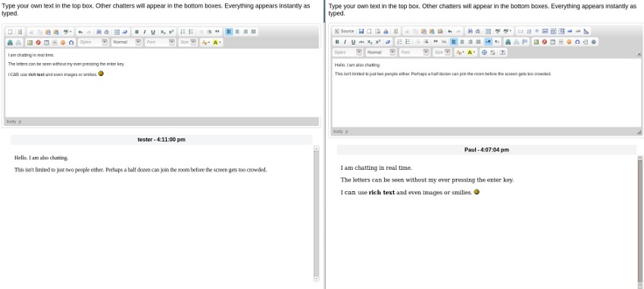This screenshot has height=289, width=644.
Task: Toggle Underline in the left editor
Action: tap(153, 32)
